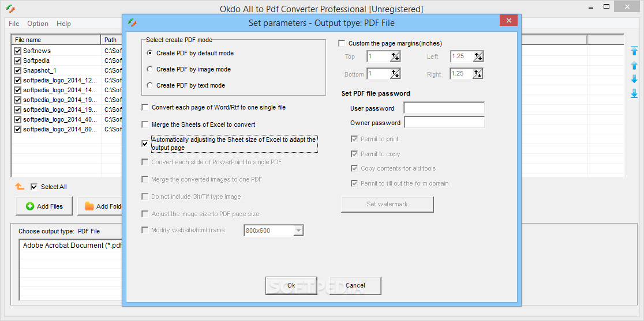
Task: Toggle Permit to copy checkbox
Action: click(x=354, y=154)
